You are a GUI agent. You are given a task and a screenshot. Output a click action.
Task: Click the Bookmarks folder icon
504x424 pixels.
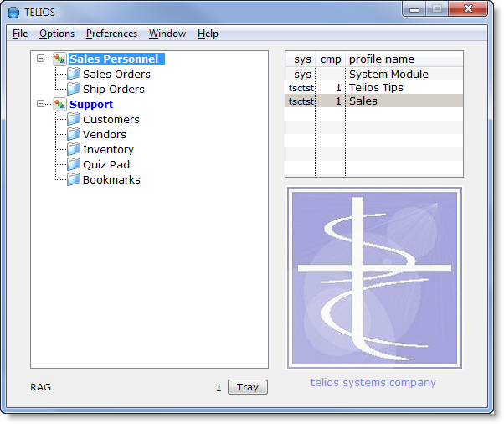(x=74, y=180)
